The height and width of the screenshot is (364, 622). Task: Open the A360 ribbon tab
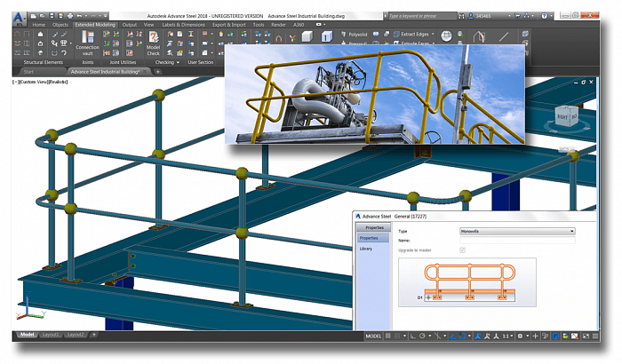pos(299,25)
